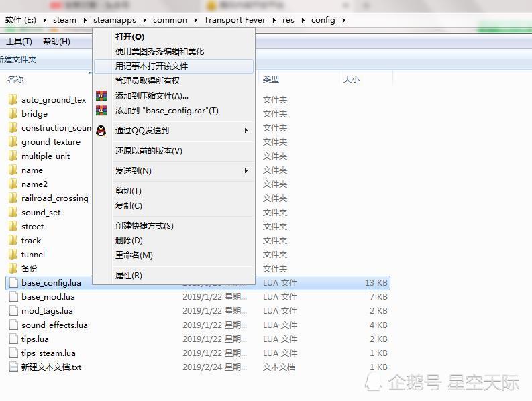Expand the 发送到(N) submenu arrow

[246, 170]
